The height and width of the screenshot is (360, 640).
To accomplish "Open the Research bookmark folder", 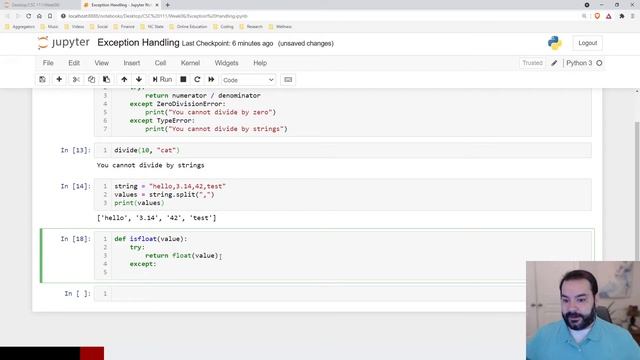I will pos(251,27).
